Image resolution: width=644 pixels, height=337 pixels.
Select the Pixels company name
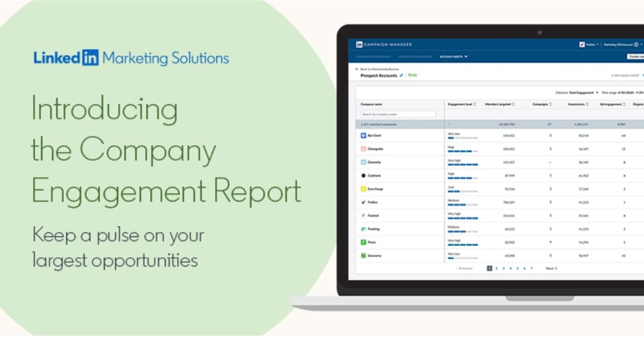pyautogui.click(x=372, y=242)
